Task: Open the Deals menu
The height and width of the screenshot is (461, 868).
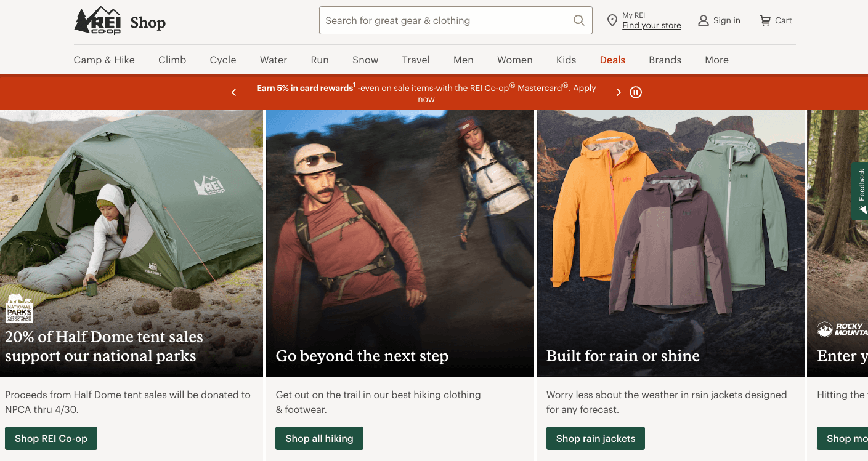Action: click(x=612, y=60)
